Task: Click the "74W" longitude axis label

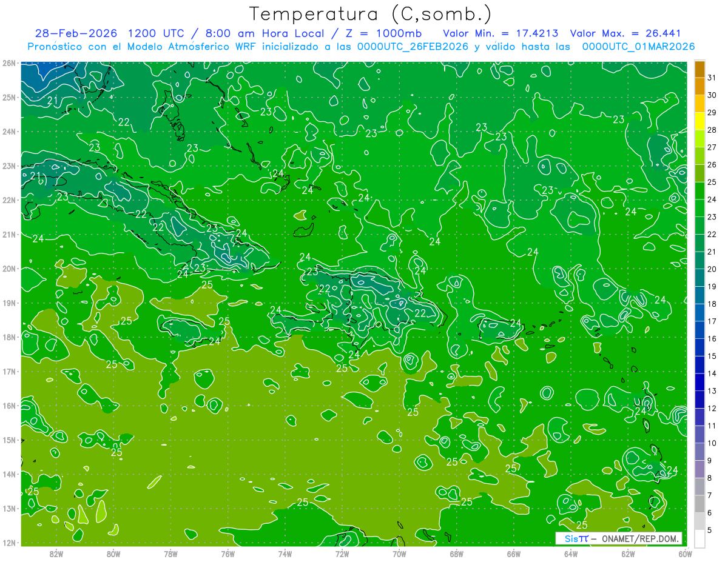Action: tap(285, 553)
